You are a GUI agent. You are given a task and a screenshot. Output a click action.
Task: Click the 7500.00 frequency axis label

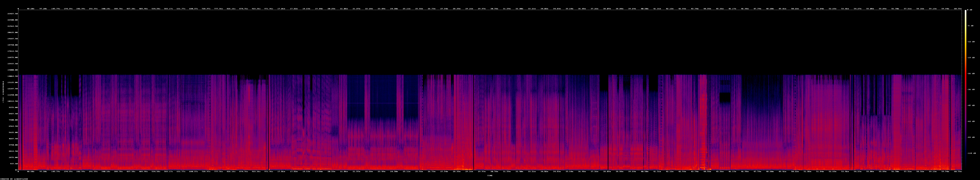pyautogui.click(x=13, y=120)
